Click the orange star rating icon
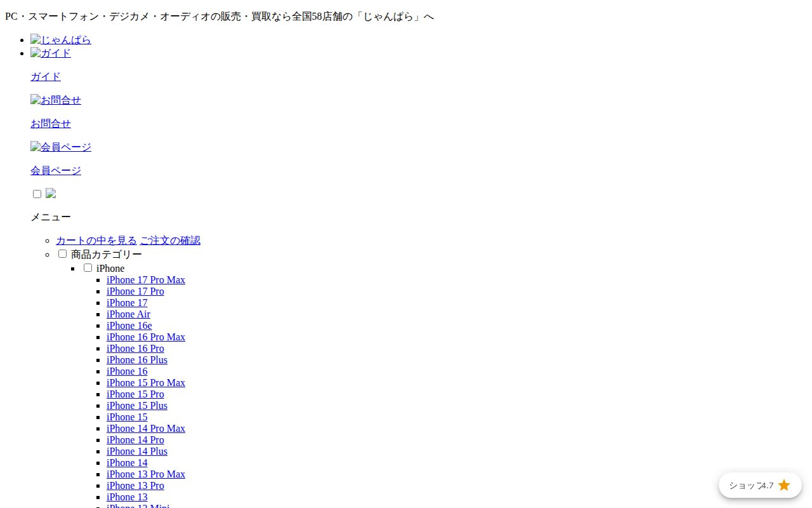 point(784,485)
